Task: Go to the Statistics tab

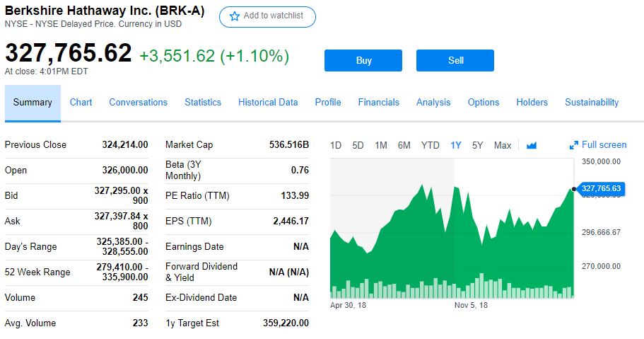Action: [x=203, y=102]
